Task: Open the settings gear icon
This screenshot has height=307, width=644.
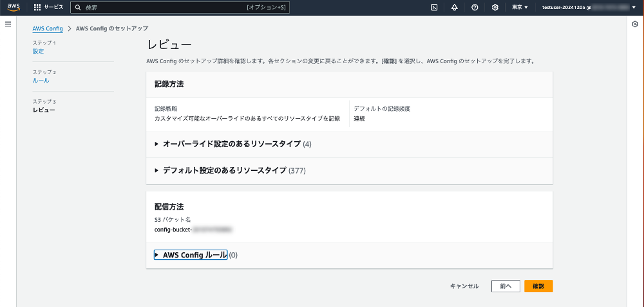Action: [x=495, y=7]
